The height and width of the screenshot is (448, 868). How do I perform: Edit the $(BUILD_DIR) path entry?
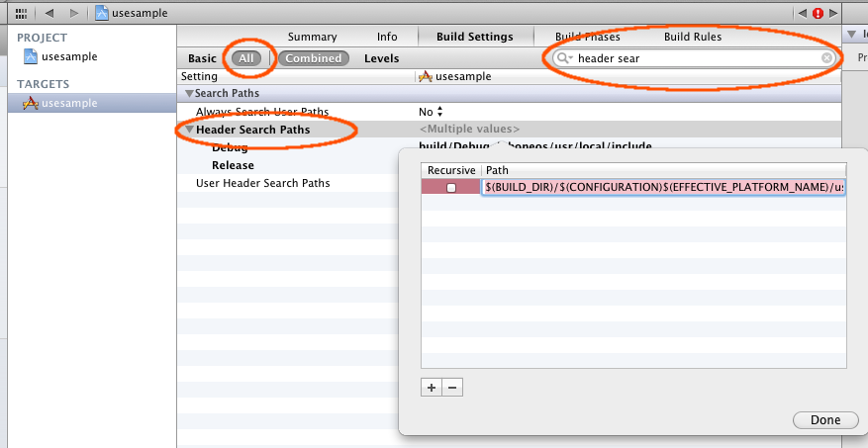pos(664,188)
